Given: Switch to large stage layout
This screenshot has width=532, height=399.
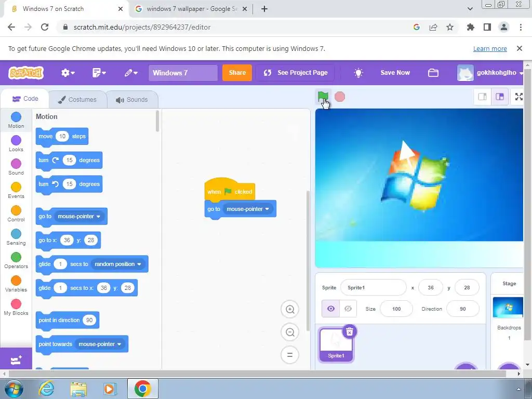Looking at the screenshot, I should click(x=500, y=97).
